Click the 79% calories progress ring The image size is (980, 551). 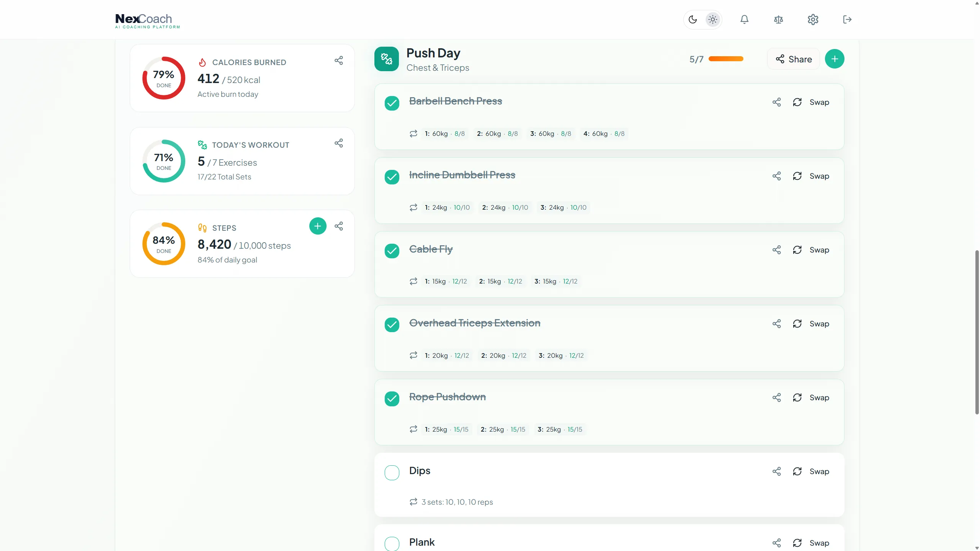pos(164,78)
